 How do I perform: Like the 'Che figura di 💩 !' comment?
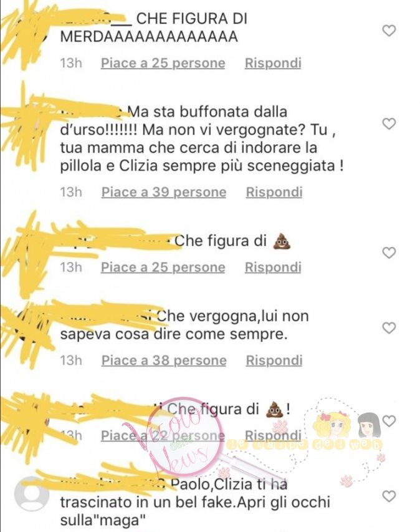(389, 421)
